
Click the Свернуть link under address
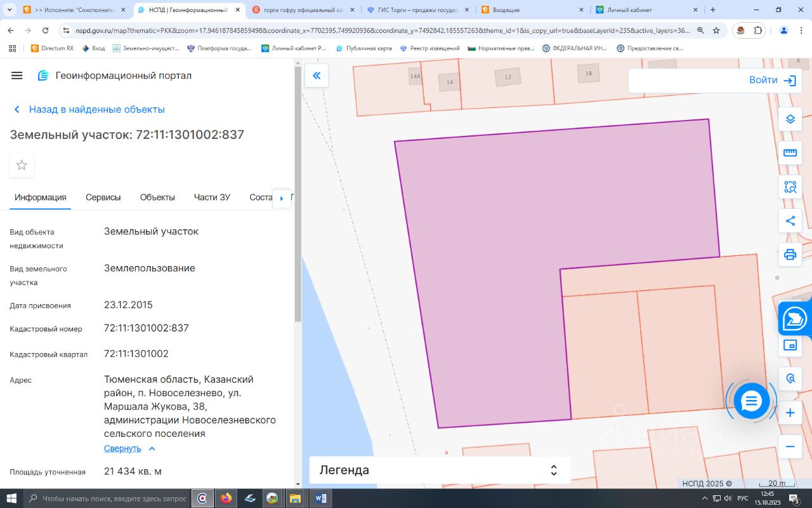point(122,448)
